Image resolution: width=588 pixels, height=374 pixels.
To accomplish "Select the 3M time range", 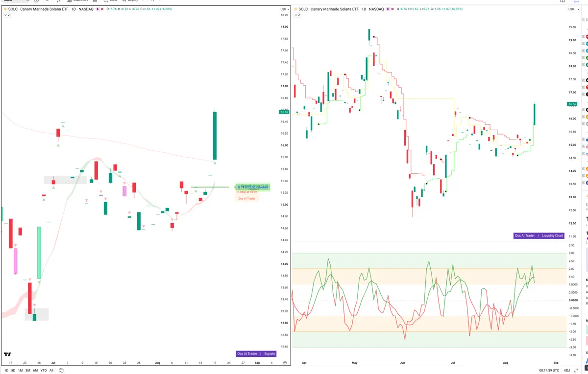I will pos(28,371).
